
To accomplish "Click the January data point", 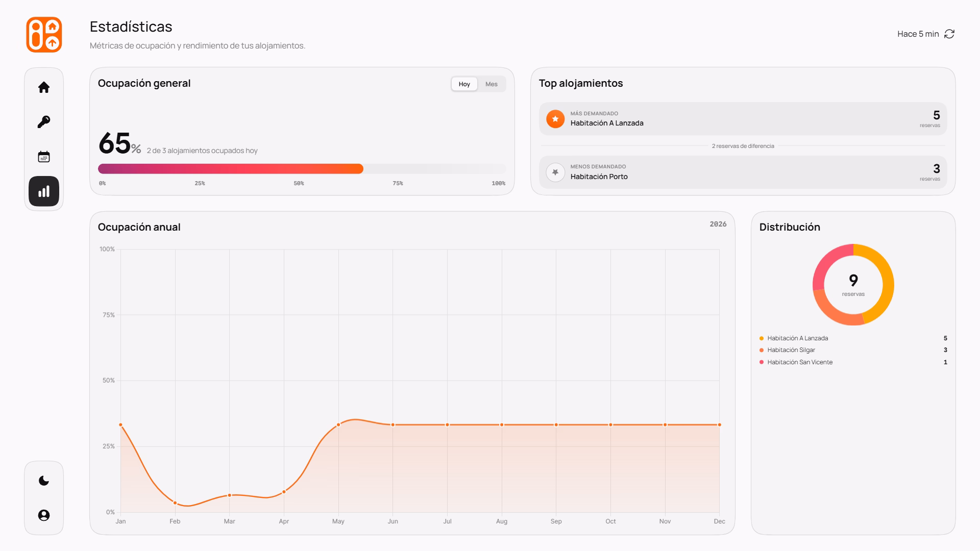I will coord(120,425).
